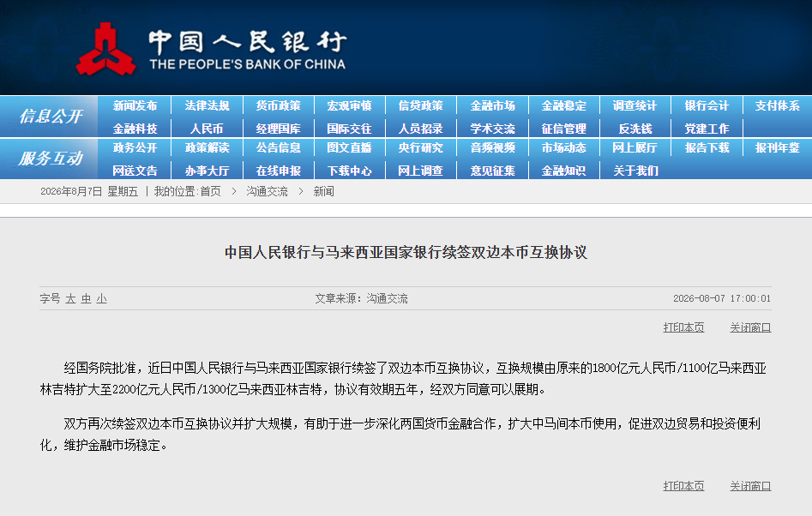This screenshot has width=812, height=516.
Task: Click top 关闭窗口 link
Action: click(x=750, y=327)
